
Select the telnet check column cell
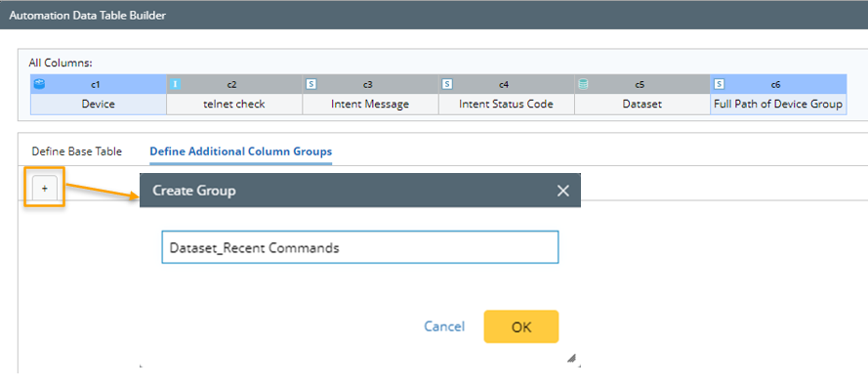click(234, 104)
